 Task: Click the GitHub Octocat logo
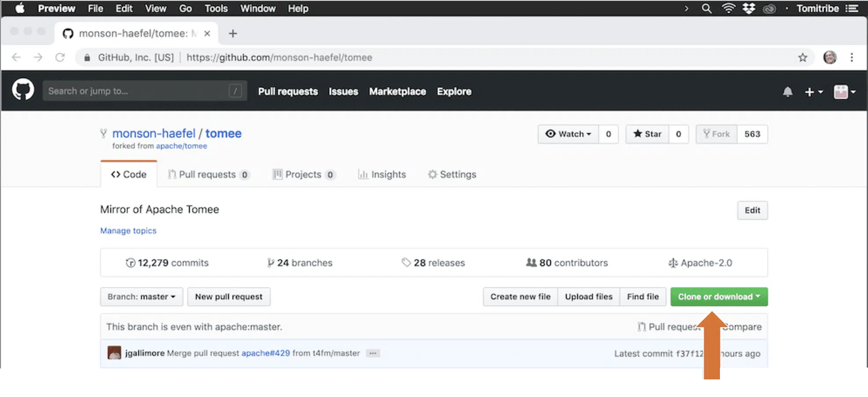tap(23, 90)
